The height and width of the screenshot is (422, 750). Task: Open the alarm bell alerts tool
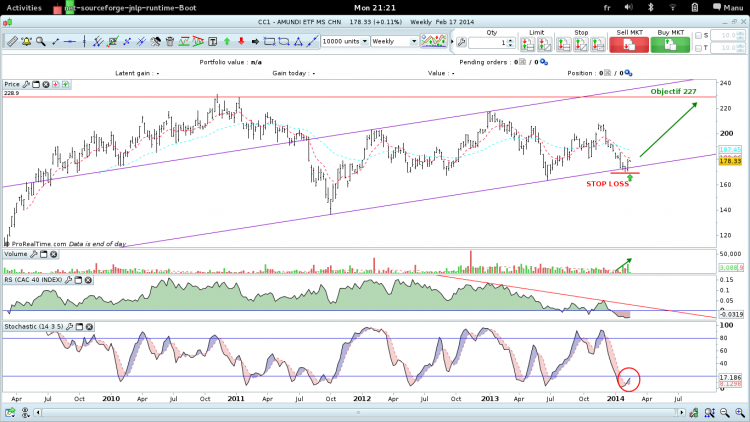pos(26,42)
